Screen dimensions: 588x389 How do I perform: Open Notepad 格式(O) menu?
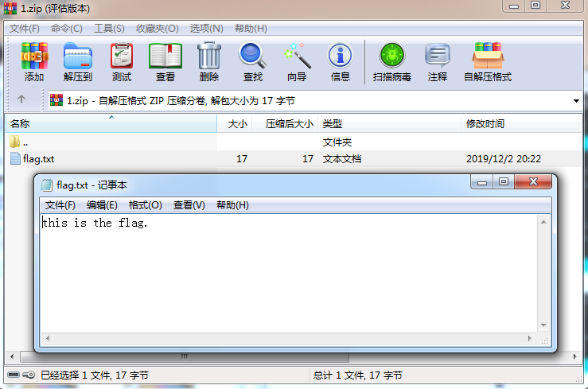145,205
